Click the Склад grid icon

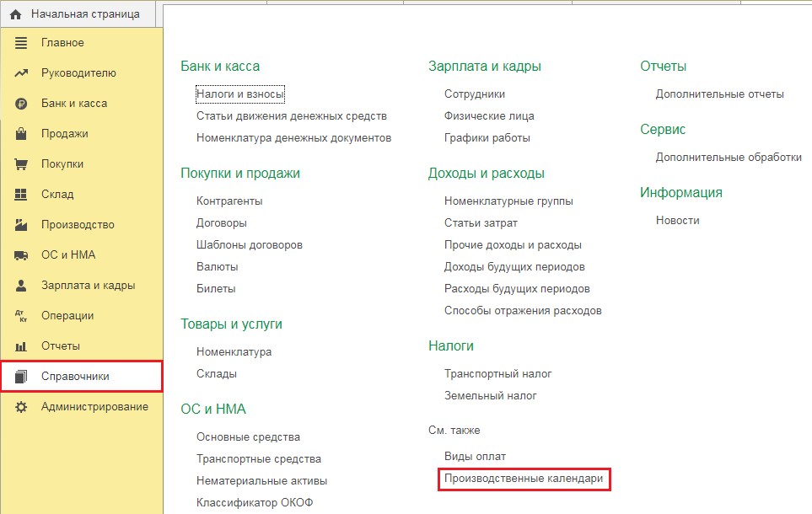pyautogui.click(x=22, y=195)
